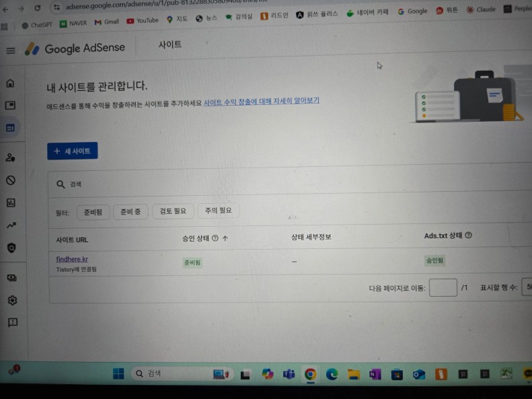This screenshot has width=532, height=399.
Task: Open the Feedback icon in sidebar
Action: click(13, 322)
